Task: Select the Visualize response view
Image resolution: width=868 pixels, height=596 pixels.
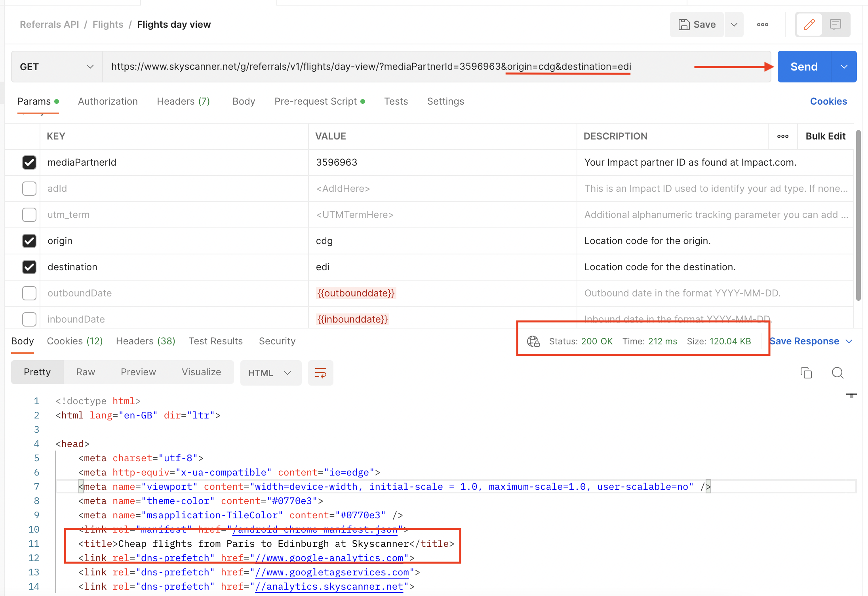Action: point(201,372)
